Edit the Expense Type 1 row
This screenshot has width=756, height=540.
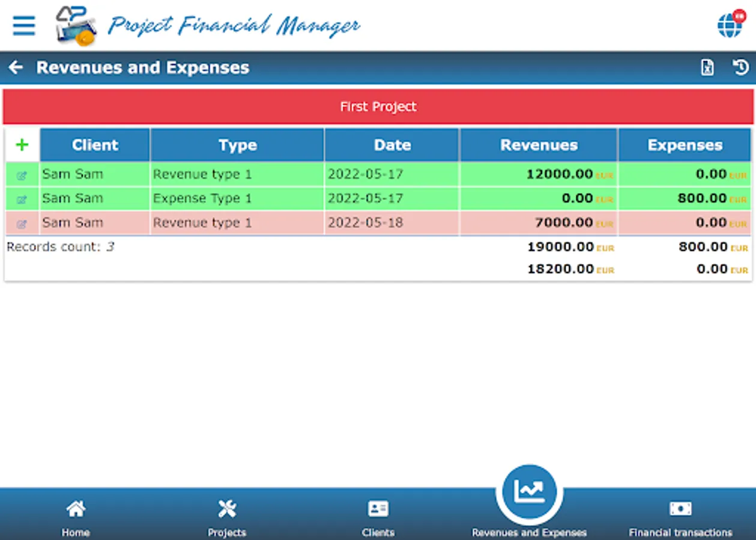pyautogui.click(x=22, y=199)
